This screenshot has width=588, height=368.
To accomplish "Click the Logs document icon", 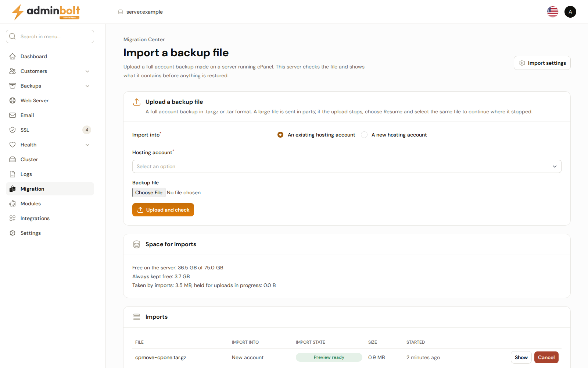I will click(x=12, y=174).
